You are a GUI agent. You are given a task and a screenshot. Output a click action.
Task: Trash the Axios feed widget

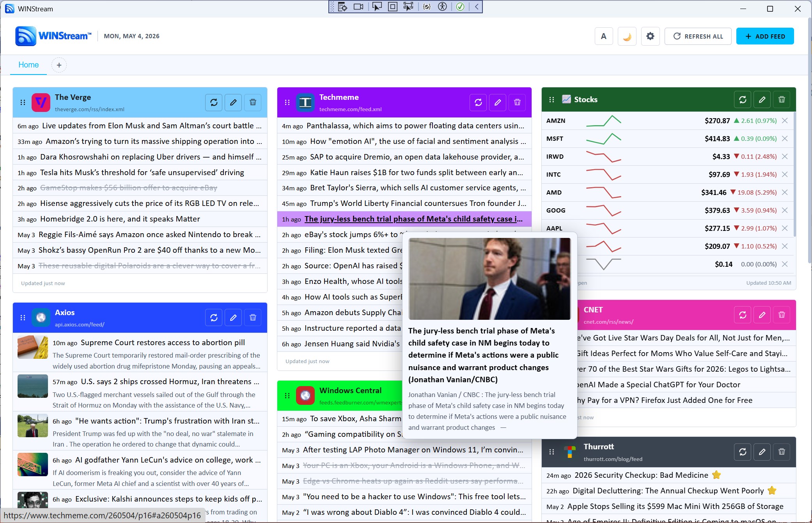[x=253, y=317]
